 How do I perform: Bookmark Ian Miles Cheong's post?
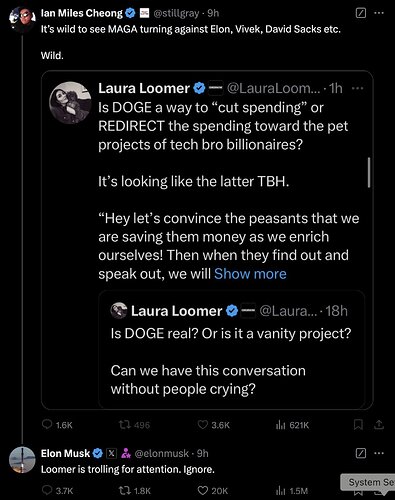[358, 425]
